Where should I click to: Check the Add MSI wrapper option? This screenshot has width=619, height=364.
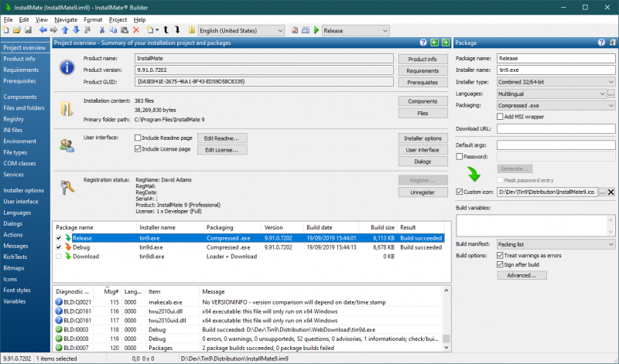tap(499, 116)
